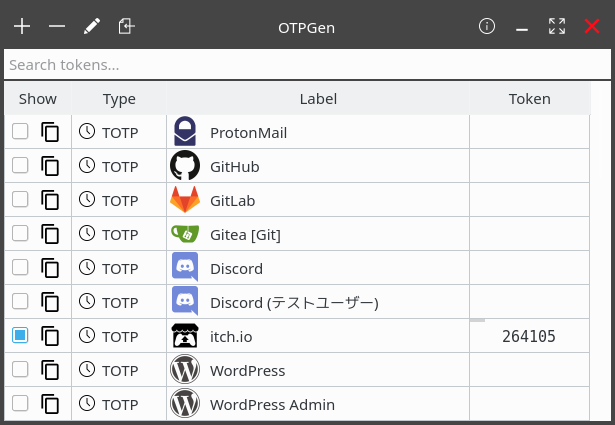Focus the Search tokens field
615x425 pixels.
coord(307,65)
